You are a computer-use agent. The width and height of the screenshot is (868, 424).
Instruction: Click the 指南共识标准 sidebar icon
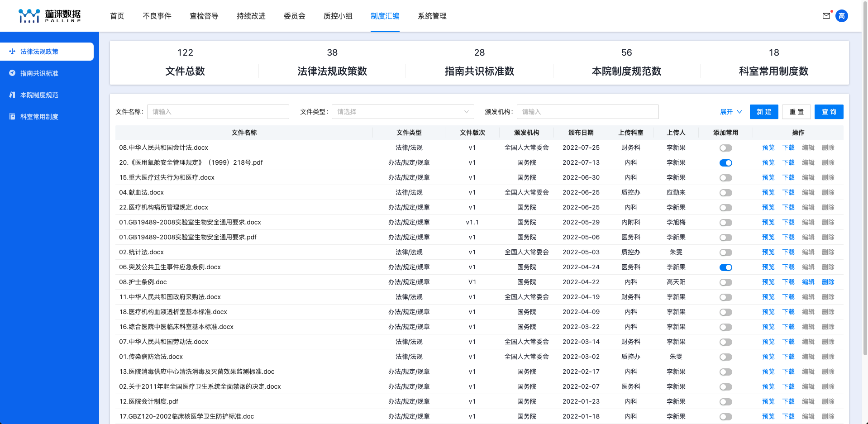(12, 73)
